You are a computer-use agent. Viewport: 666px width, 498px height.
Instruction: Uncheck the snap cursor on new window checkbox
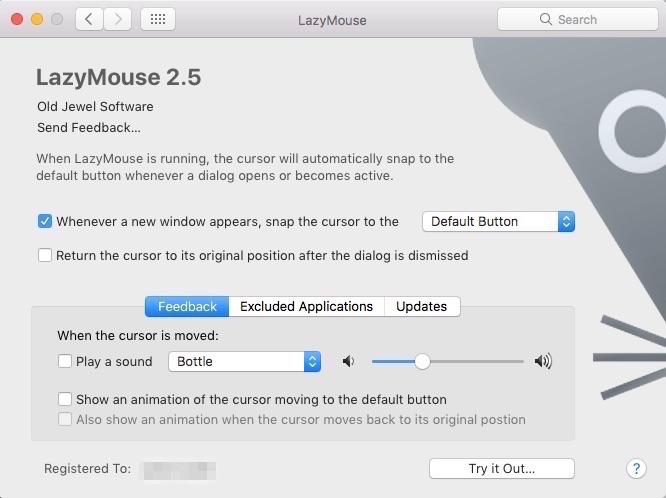click(45, 221)
